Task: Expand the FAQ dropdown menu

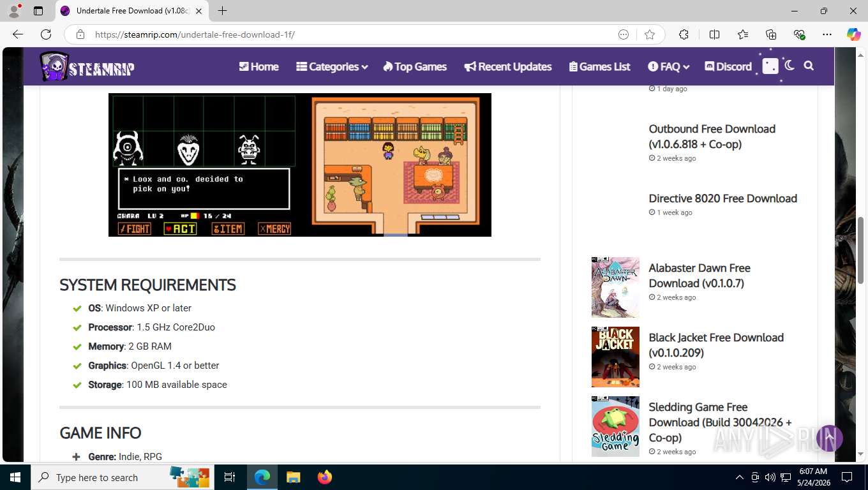Action: 668,66
